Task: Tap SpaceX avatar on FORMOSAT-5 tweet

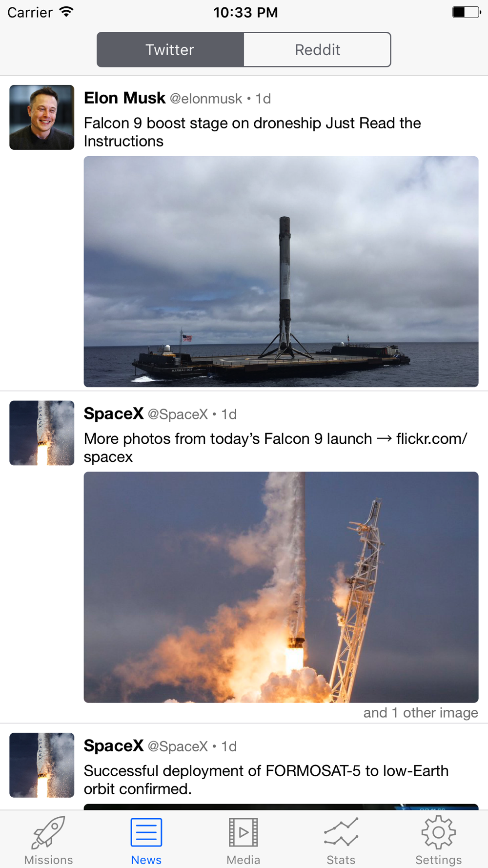Action: point(42,765)
